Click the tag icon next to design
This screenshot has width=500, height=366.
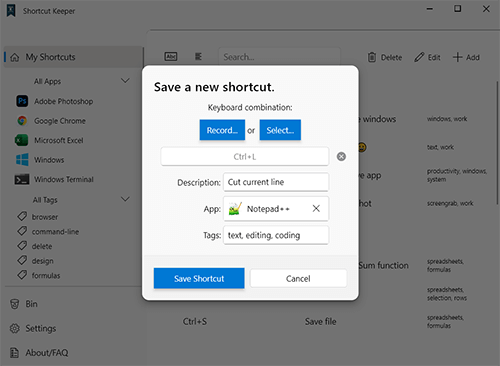click(x=22, y=260)
